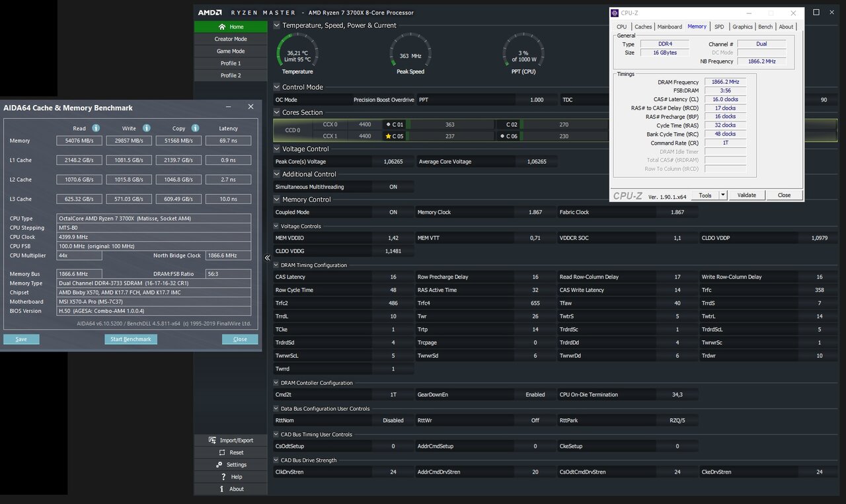
Task: Click the info icon next to Copy in AIDA64
Action: tap(196, 128)
